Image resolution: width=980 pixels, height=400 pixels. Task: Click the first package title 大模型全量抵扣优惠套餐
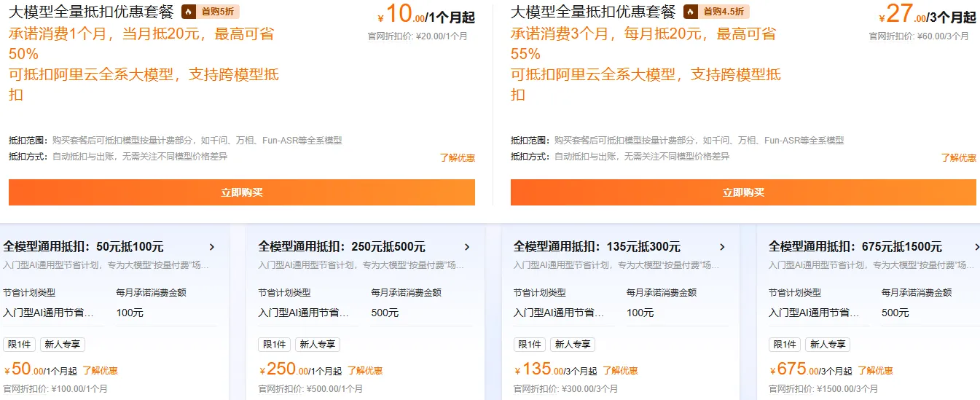[x=91, y=12]
